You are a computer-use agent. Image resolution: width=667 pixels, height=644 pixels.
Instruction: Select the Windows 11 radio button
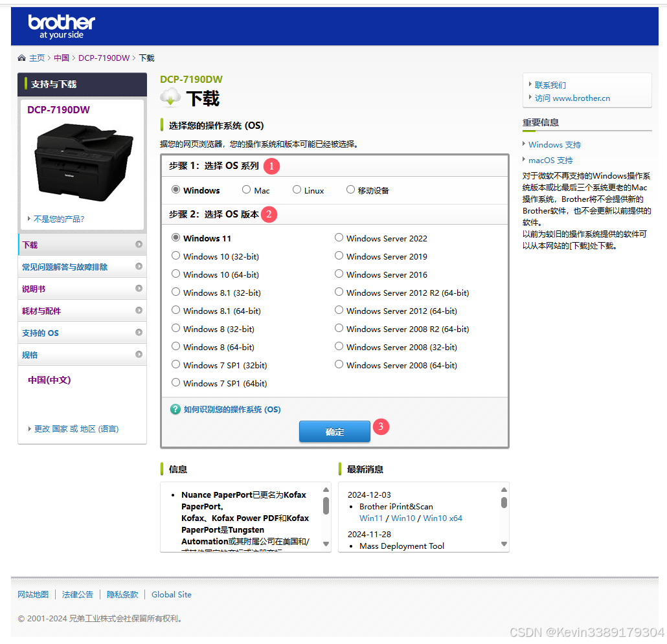175,238
